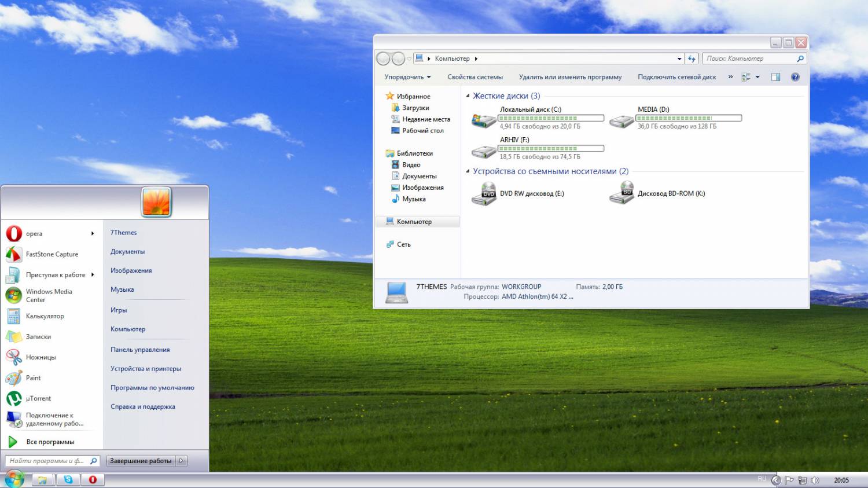Launch Opera from Start menu list
The image size is (868, 488).
51,234
